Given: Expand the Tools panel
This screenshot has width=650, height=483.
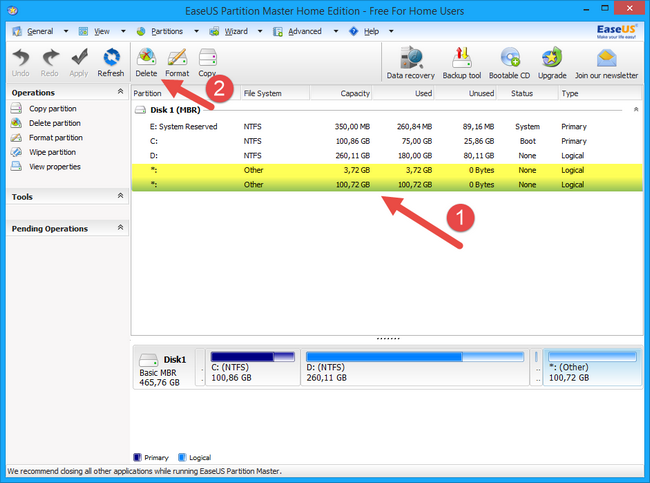Looking at the screenshot, I should pyautogui.click(x=121, y=197).
